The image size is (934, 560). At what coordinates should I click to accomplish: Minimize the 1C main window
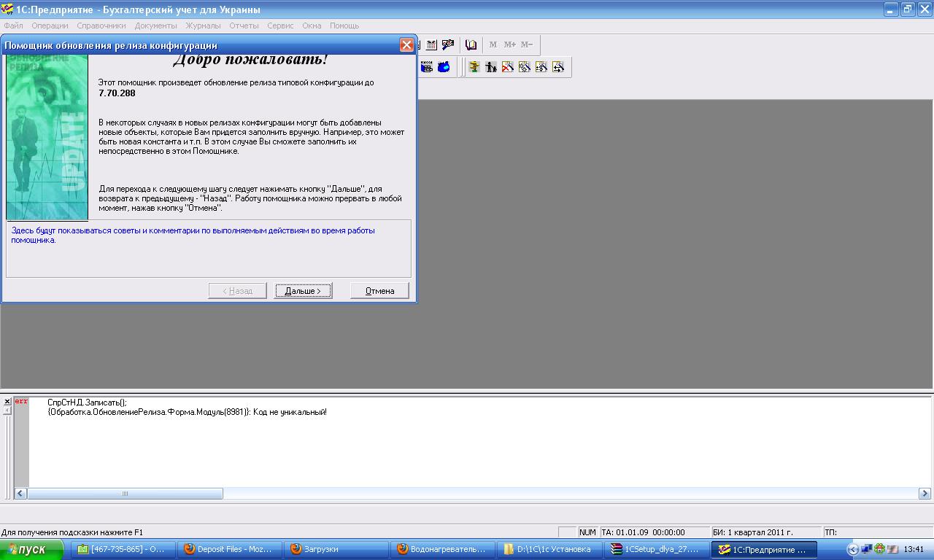(x=891, y=9)
